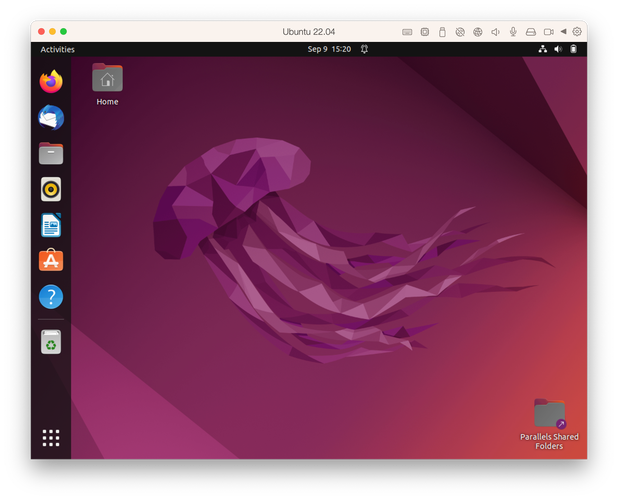This screenshot has height=500, width=618.
Task: Launch Thunderbird Mail from the dock
Action: 51,117
